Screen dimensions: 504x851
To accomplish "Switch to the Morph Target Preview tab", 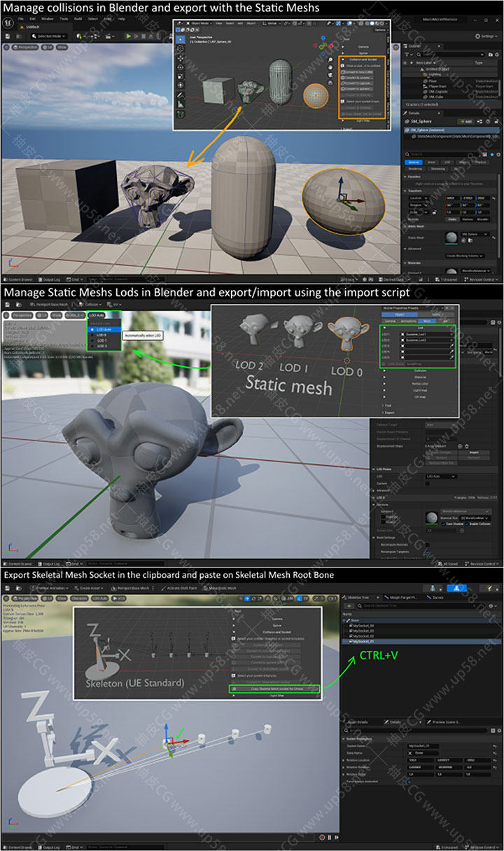I will click(x=403, y=597).
